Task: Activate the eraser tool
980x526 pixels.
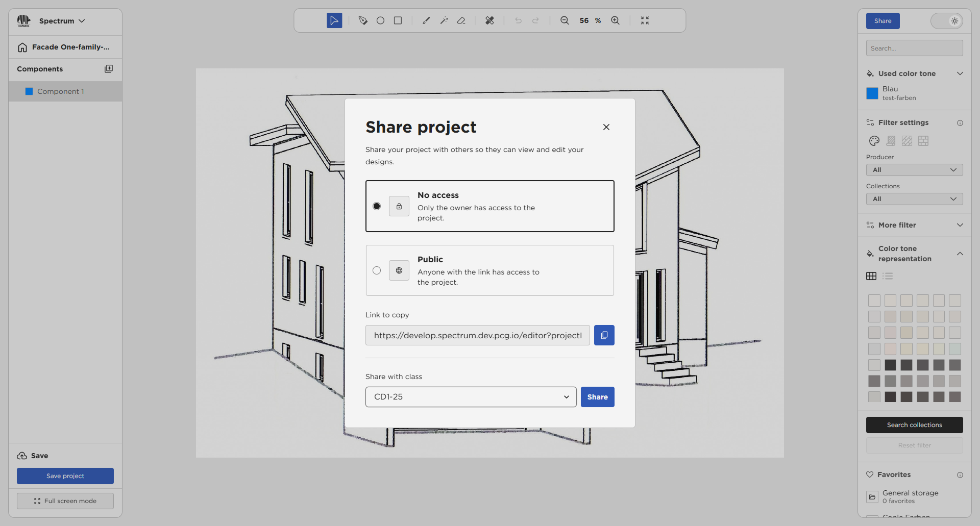Action: [x=461, y=20]
